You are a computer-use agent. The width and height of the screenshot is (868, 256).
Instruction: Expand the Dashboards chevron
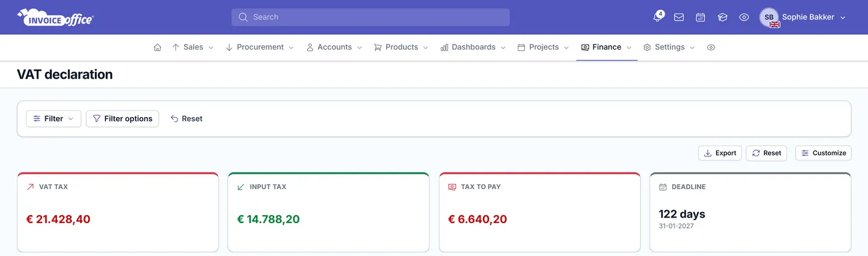pos(503,47)
